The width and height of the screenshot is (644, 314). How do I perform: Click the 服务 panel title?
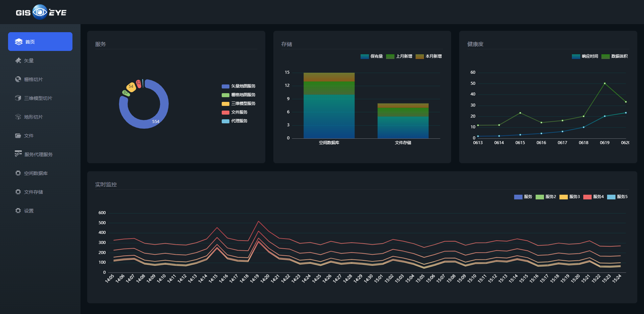(x=101, y=44)
